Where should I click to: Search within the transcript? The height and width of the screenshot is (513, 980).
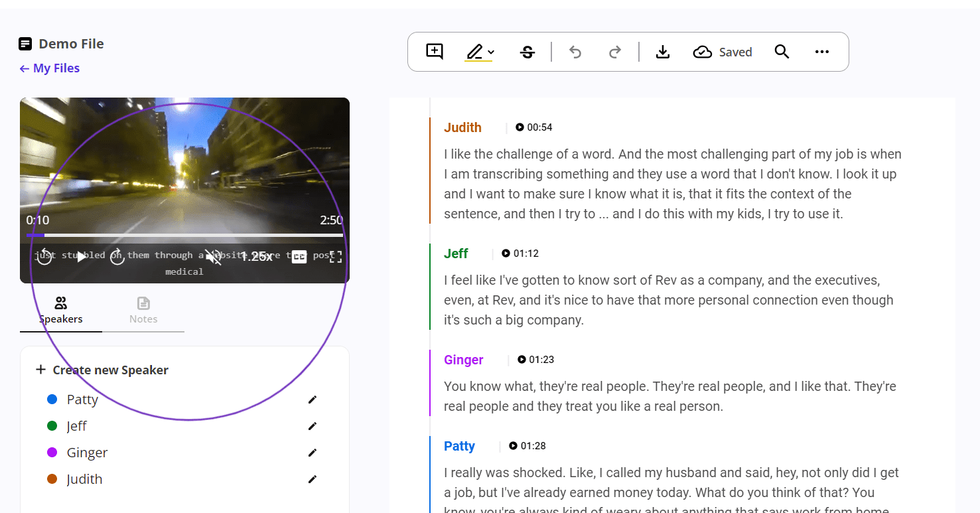tap(782, 51)
